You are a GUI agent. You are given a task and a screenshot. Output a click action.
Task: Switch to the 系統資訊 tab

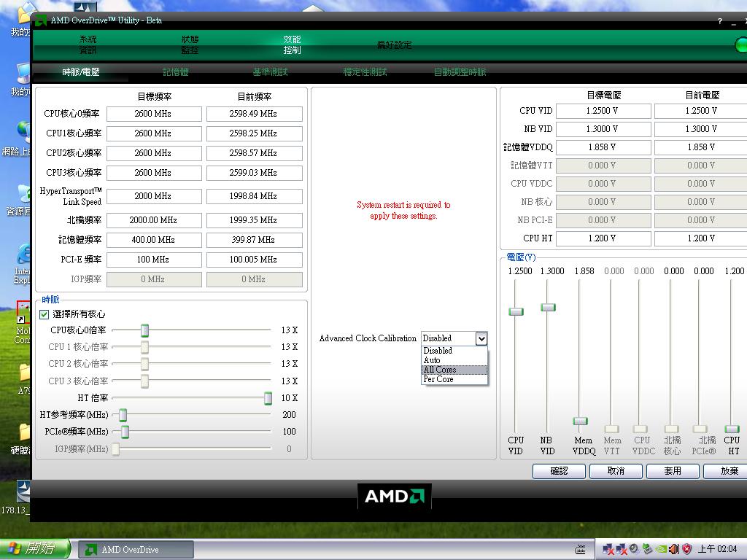click(x=88, y=44)
